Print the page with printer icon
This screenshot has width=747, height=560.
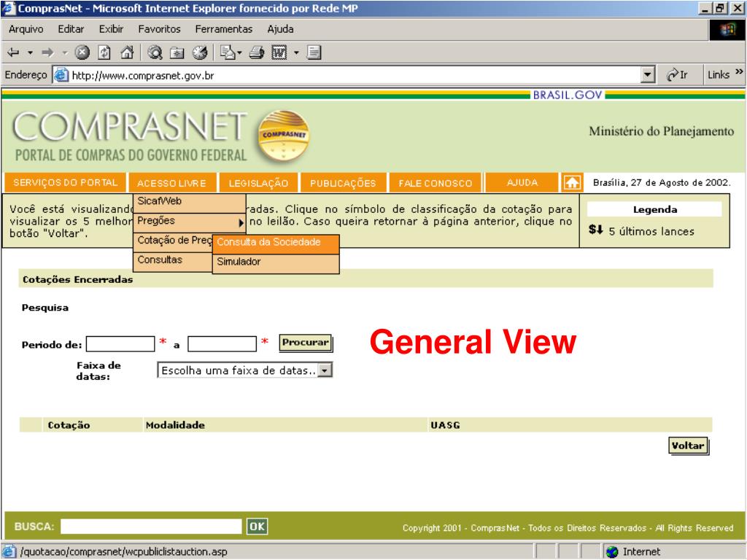coord(256,52)
